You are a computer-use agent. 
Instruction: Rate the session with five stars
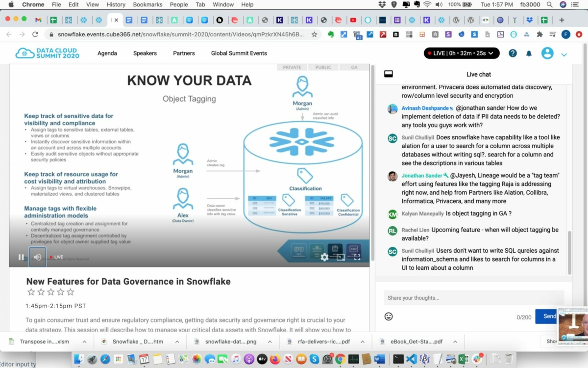click(71, 291)
